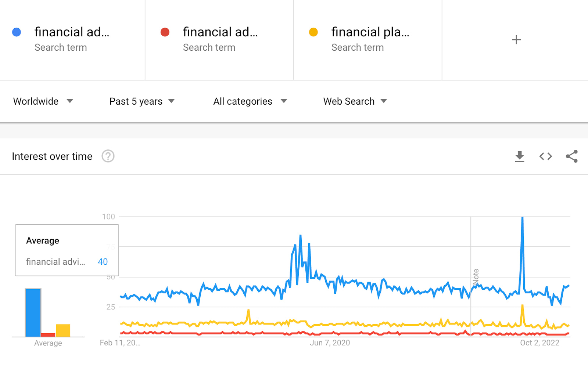Image resolution: width=588 pixels, height=373 pixels.
Task: Add a new comparison term with the plus icon
Action: tap(516, 39)
